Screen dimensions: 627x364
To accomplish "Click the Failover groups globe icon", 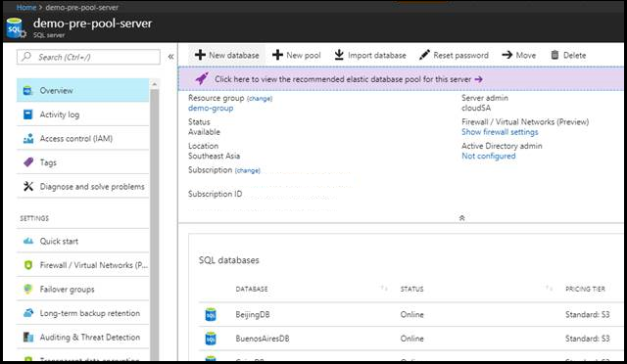I will coord(28,289).
